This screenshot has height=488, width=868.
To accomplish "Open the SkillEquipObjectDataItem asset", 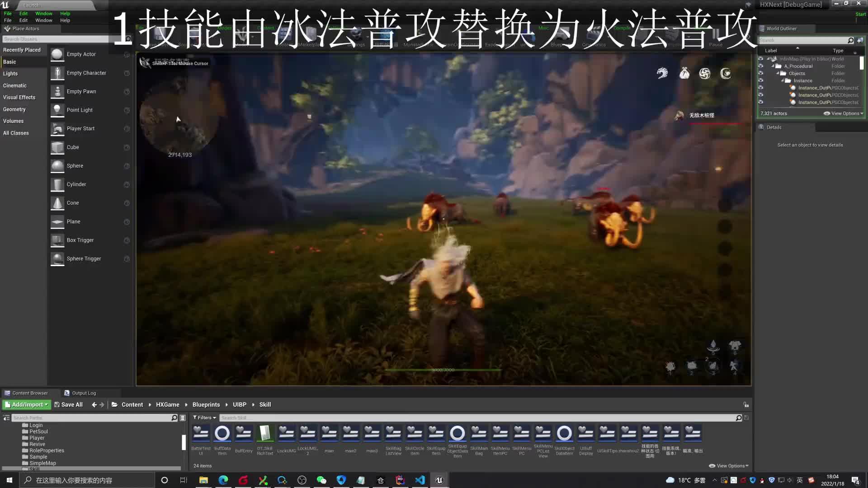I will coord(458,441).
